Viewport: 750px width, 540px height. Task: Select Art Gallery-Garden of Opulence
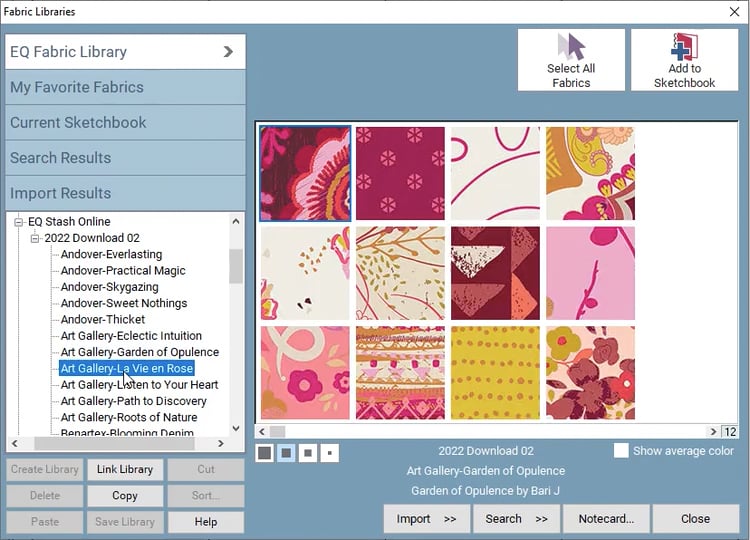coord(140,352)
